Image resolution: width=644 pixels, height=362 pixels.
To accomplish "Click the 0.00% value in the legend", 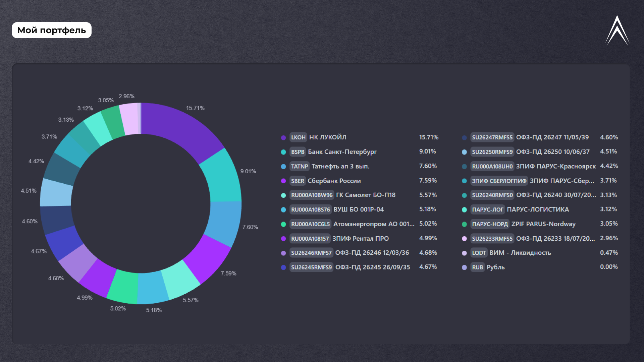I will click(x=609, y=267).
